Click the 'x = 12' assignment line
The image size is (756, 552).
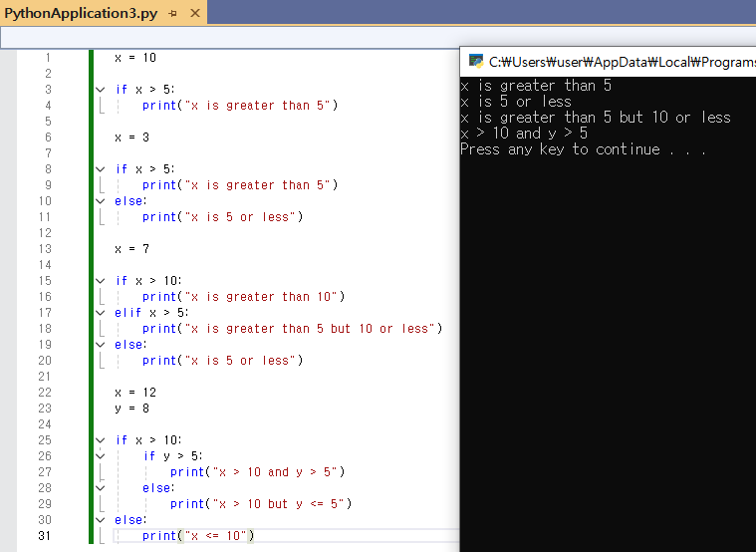[x=135, y=392]
